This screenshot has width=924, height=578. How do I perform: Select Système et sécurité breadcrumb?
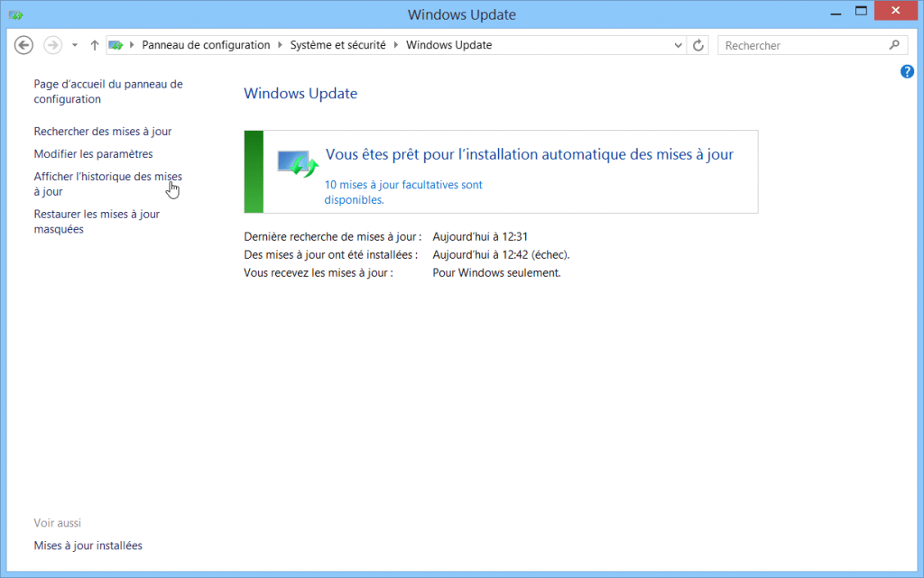[337, 45]
